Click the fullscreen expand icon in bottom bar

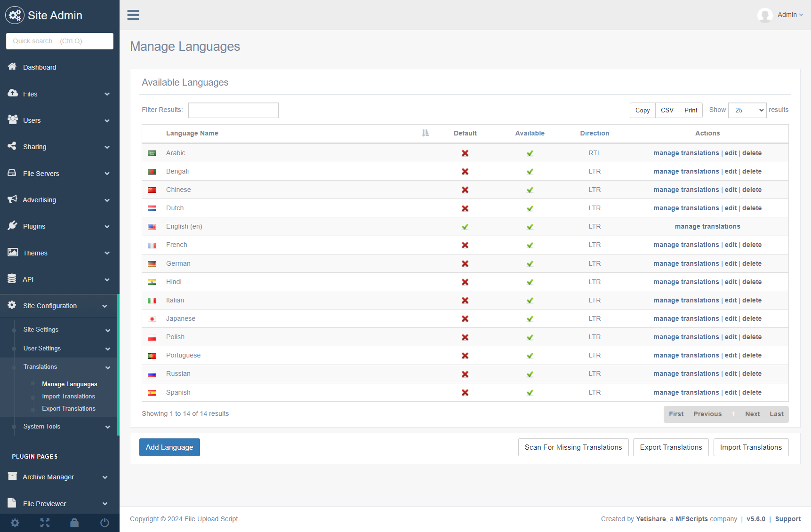[x=45, y=523]
